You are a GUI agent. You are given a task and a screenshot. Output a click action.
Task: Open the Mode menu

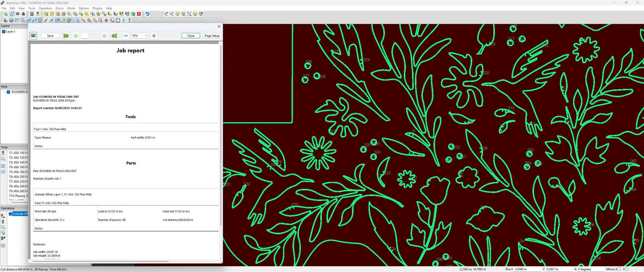pos(71,9)
